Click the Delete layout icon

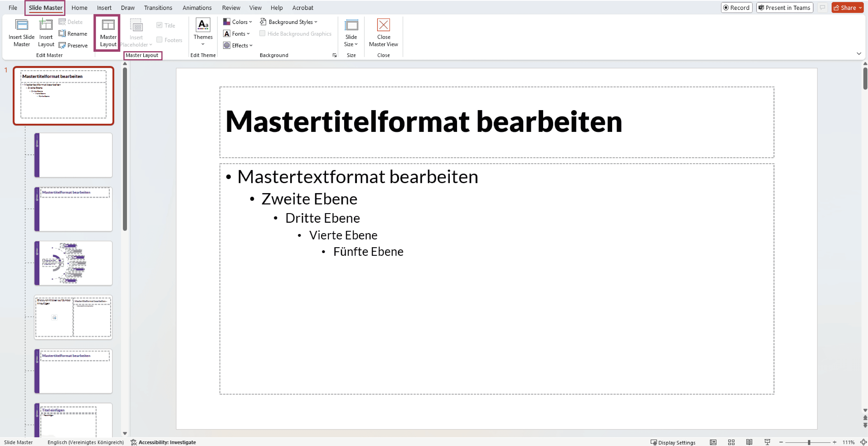coord(62,22)
